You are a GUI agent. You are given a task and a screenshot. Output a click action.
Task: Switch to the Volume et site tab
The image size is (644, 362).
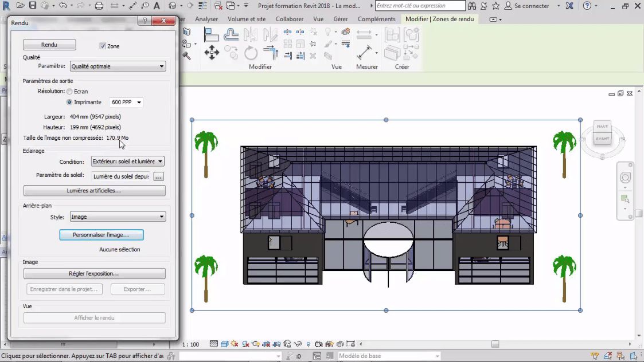[x=247, y=19]
